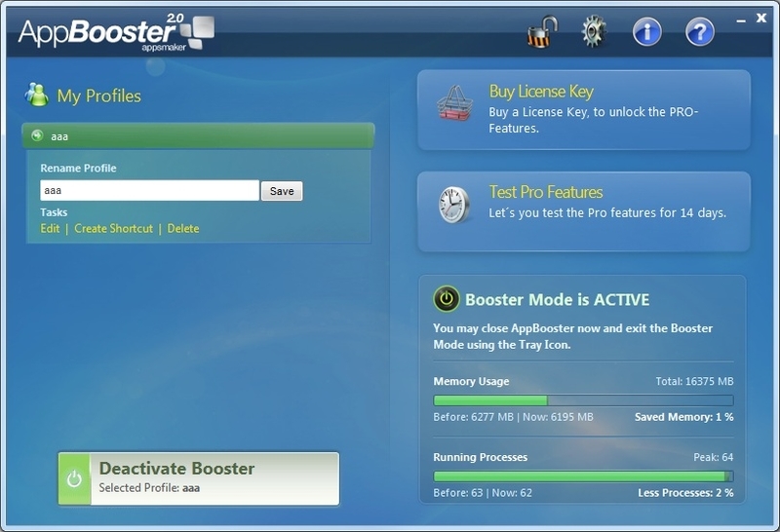
Task: Click the clock icon for Pro trial
Action: (x=453, y=205)
